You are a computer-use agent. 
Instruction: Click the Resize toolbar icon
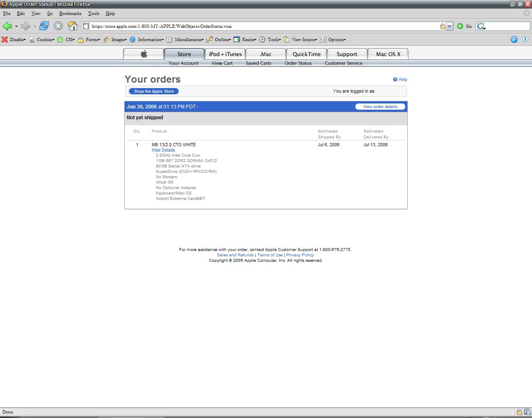point(237,39)
